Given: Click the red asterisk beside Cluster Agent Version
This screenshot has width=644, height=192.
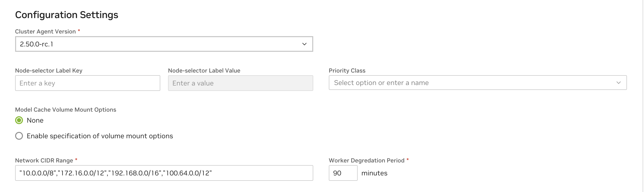Looking at the screenshot, I should [x=79, y=31].
